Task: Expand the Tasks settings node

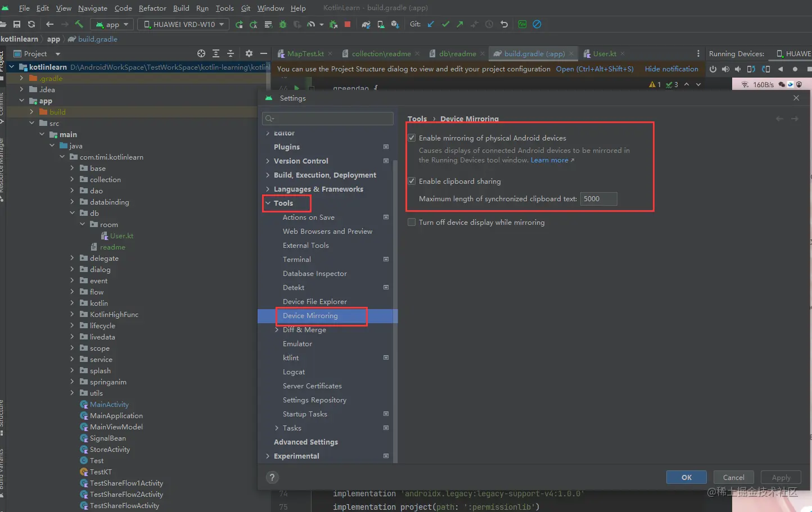Action: point(277,428)
